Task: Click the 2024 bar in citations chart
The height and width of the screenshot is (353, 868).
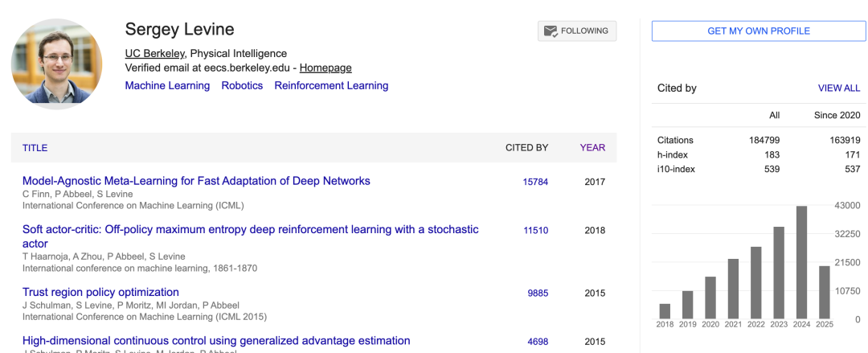Action: (x=801, y=263)
